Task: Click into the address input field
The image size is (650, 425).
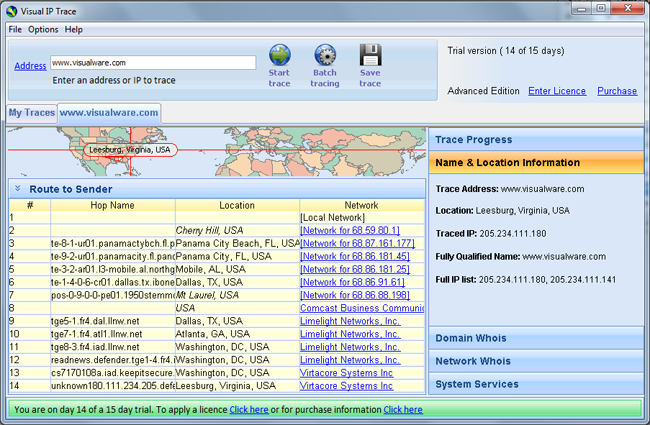Action: (152, 63)
